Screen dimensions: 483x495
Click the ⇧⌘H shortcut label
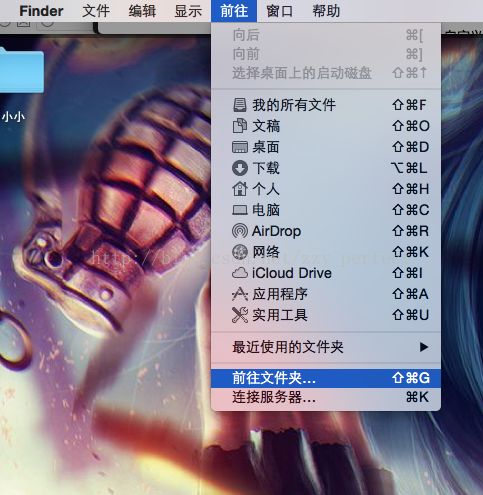410,189
